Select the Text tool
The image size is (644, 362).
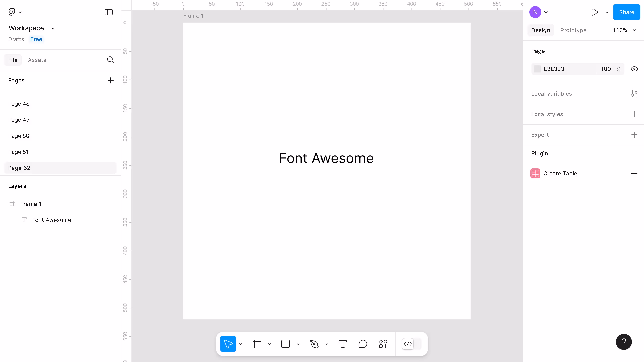click(343, 344)
